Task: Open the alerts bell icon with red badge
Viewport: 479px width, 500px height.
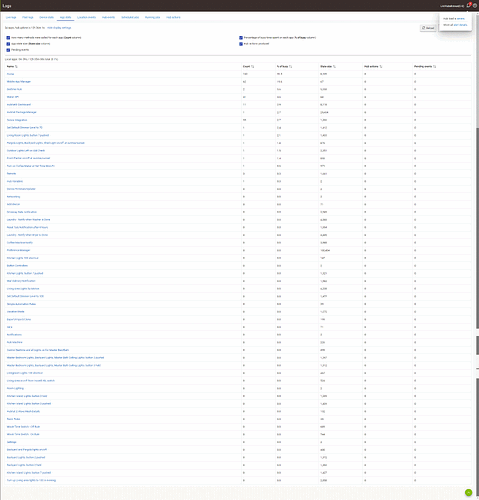Action: pyautogui.click(x=469, y=5)
